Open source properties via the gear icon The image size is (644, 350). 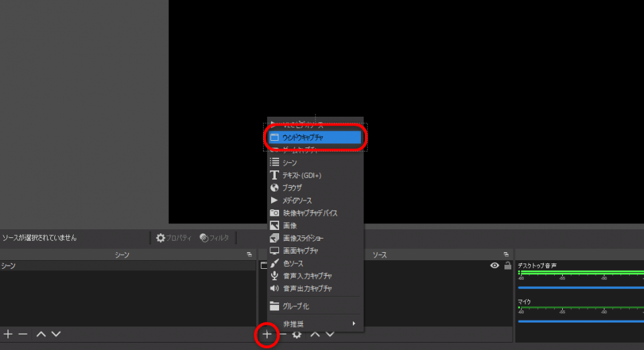pyautogui.click(x=297, y=334)
